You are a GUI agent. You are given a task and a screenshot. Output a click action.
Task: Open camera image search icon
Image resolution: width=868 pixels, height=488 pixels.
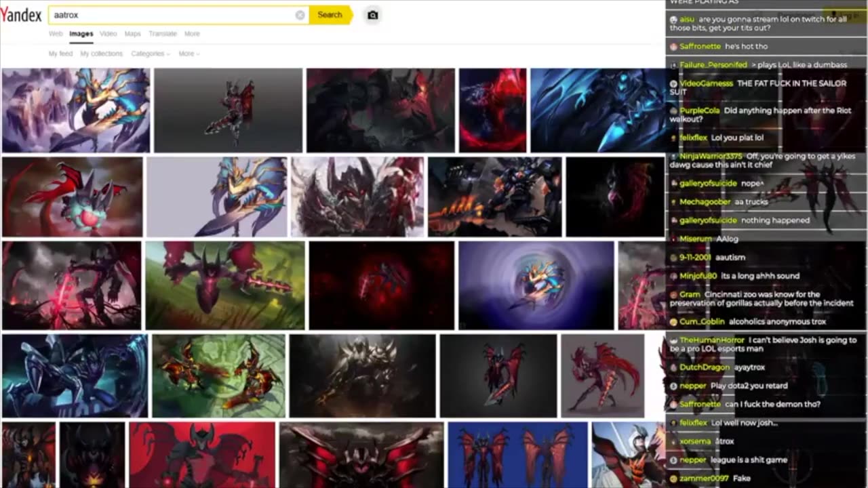point(372,15)
